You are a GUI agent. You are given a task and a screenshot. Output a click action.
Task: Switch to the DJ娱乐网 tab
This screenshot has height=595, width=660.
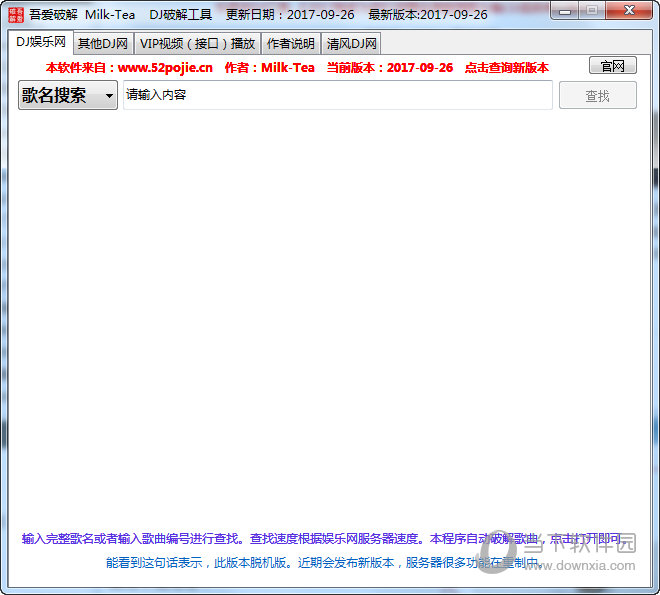[x=41, y=42]
